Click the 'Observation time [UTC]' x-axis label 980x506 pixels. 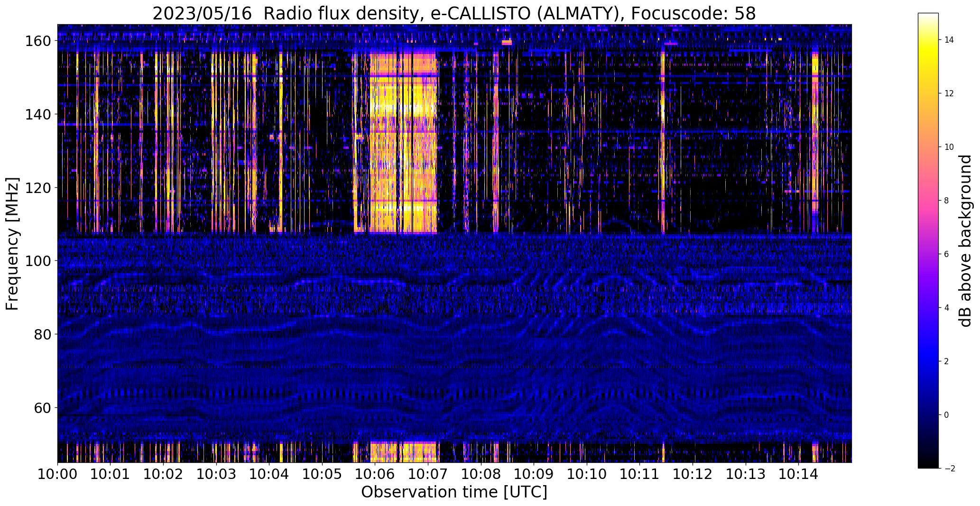coord(454,492)
